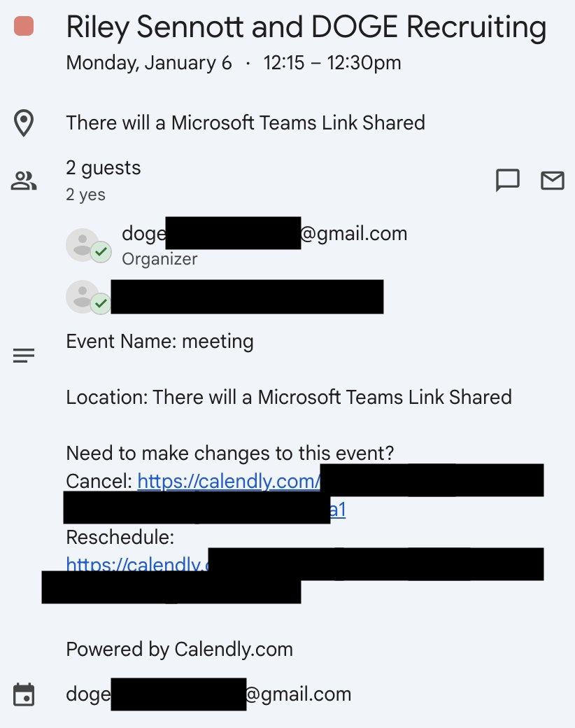Click the second guest's avatar
The image size is (575, 728).
tap(83, 296)
